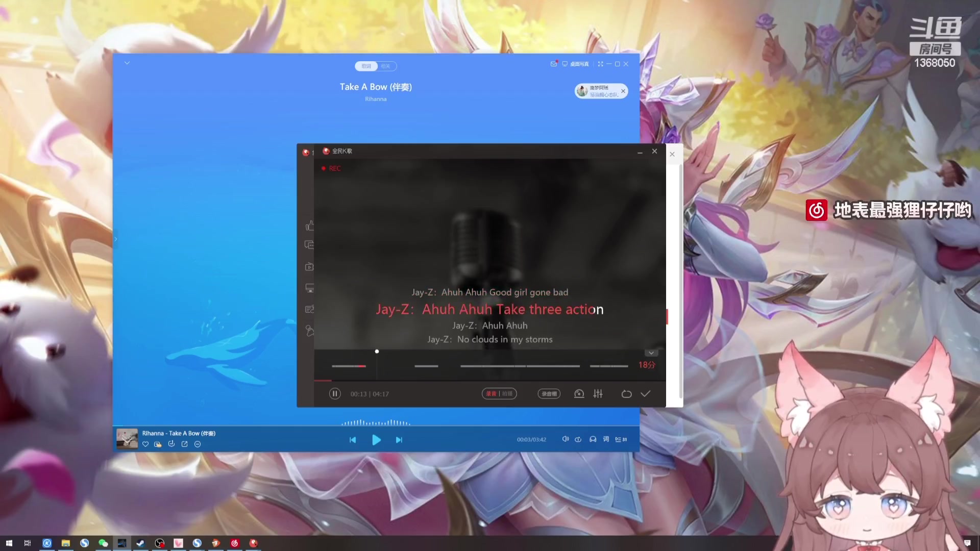980x551 pixels.
Task: Skip to next track in Kugou
Action: point(399,440)
